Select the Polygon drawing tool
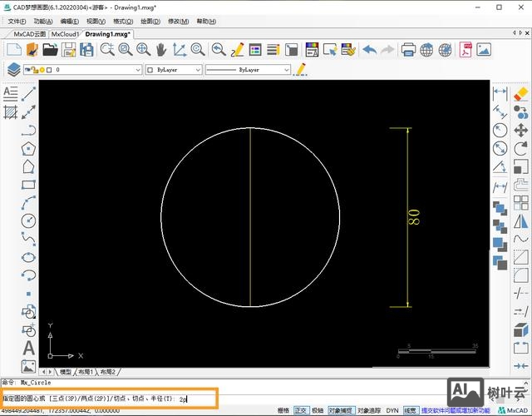The image size is (532, 416). (29, 149)
